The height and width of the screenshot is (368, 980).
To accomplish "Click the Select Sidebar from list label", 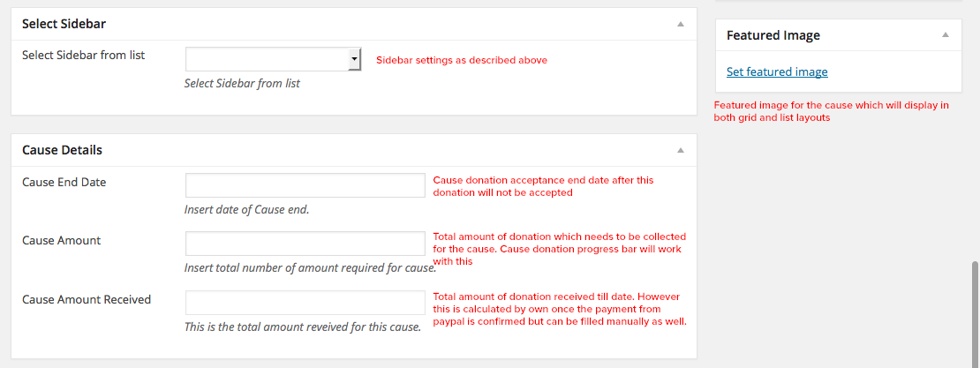I will click(x=83, y=55).
